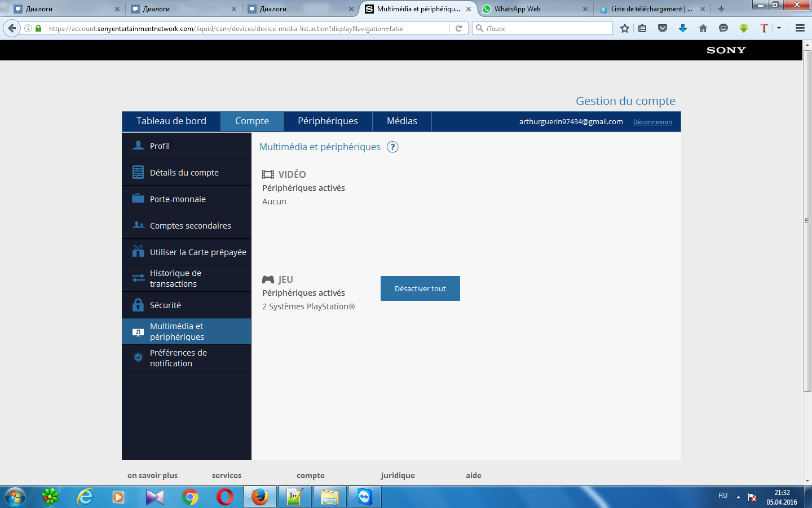Open Windows Explorer folder in taskbar
Viewport: 812px width, 508px height.
click(330, 497)
